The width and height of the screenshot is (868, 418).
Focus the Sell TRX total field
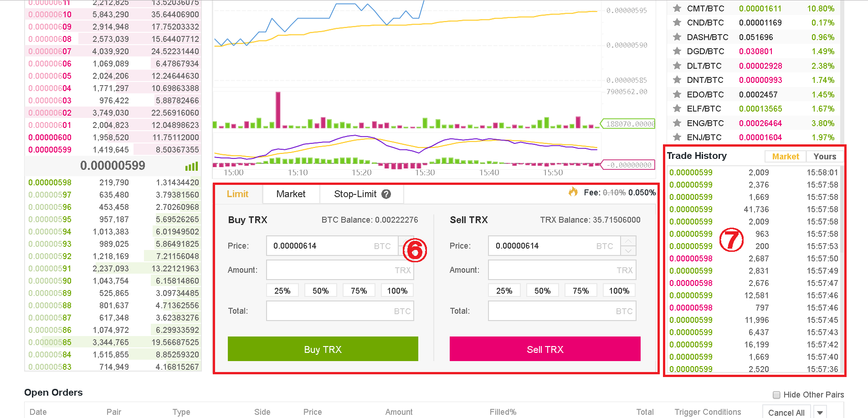pos(562,311)
